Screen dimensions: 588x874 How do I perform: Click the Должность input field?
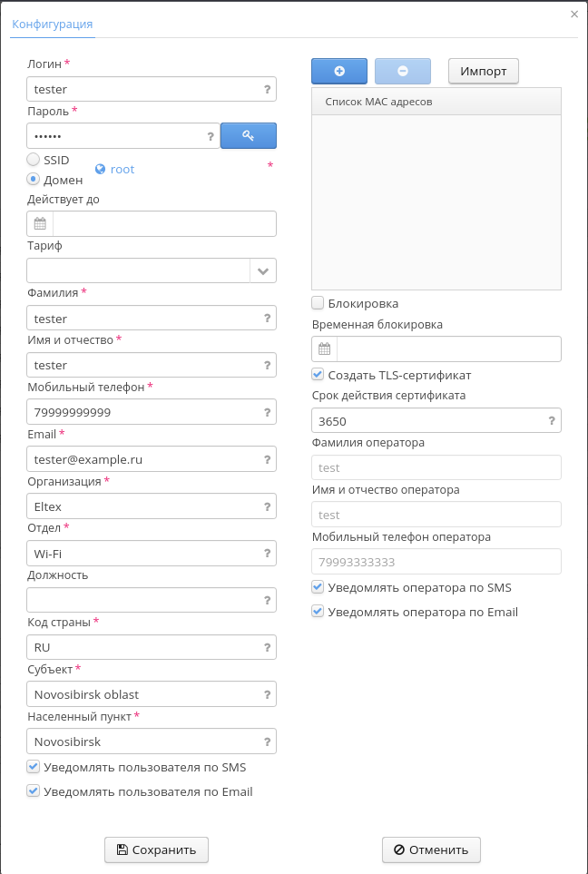point(142,601)
